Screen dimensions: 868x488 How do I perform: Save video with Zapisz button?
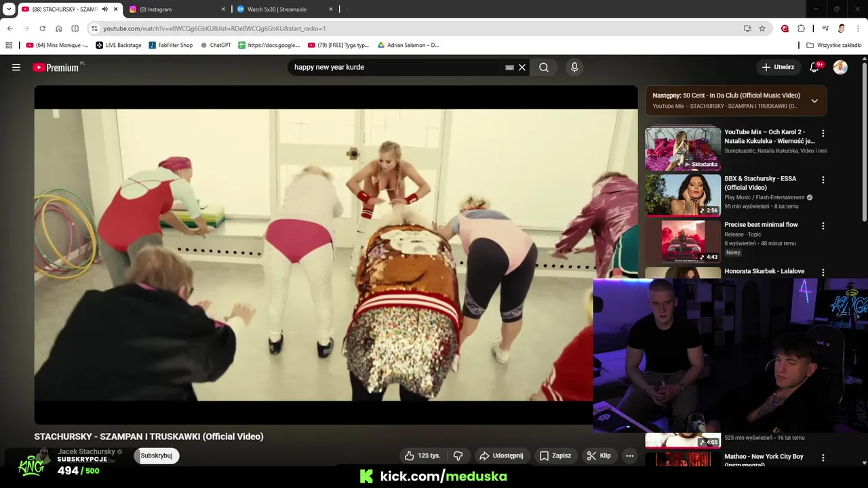pyautogui.click(x=555, y=455)
